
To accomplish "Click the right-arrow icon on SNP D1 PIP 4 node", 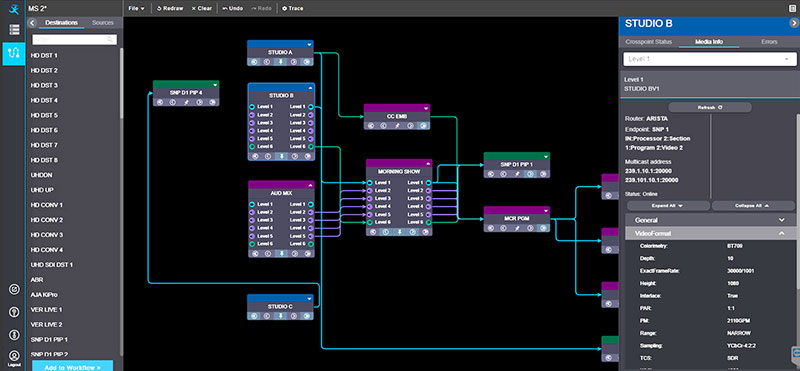I will point(212,102).
